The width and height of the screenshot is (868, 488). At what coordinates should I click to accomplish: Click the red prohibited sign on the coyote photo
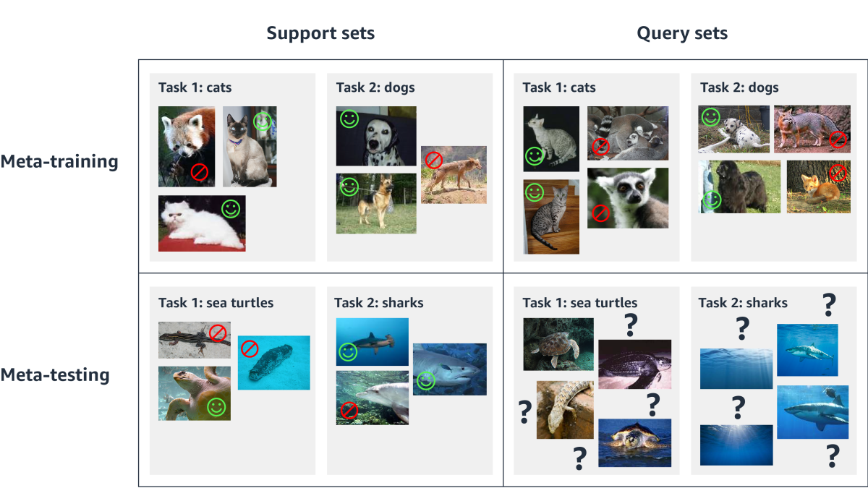(433, 160)
